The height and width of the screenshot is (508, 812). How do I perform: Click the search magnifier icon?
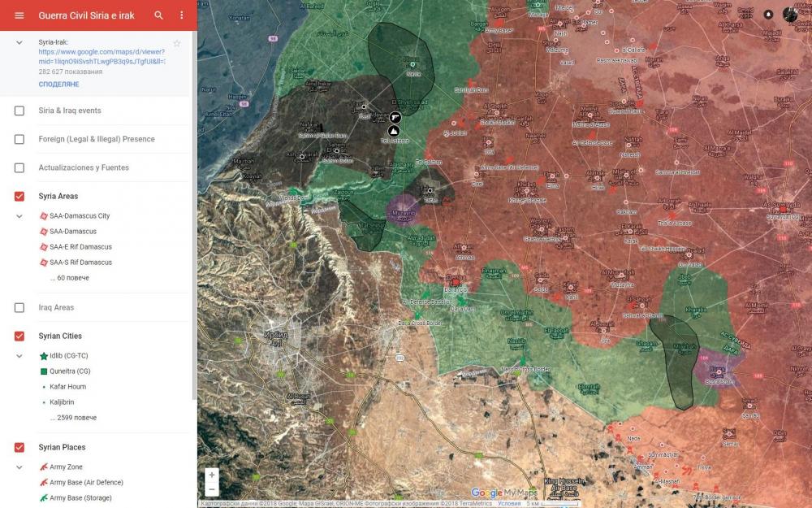click(x=159, y=15)
